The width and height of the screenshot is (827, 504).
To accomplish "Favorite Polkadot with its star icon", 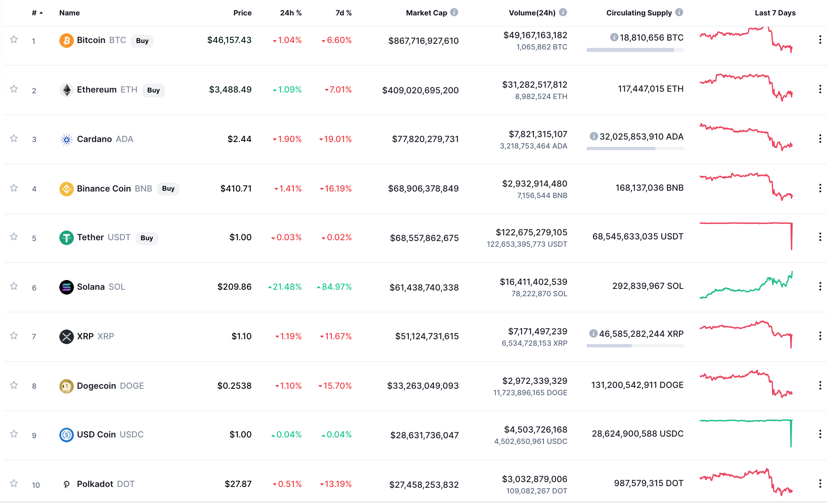I will [14, 483].
